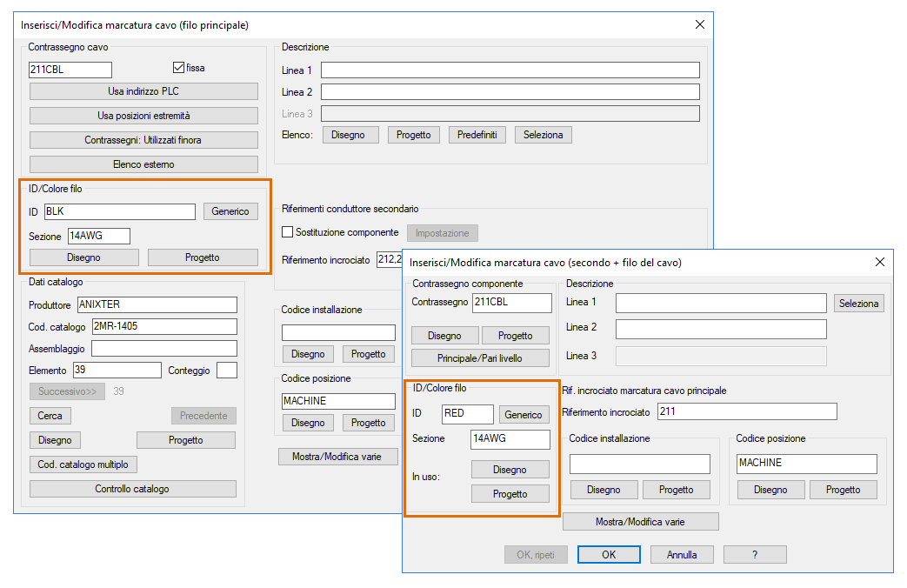Click Linea 2 field in second dialog
907x588 pixels.
coord(721,329)
